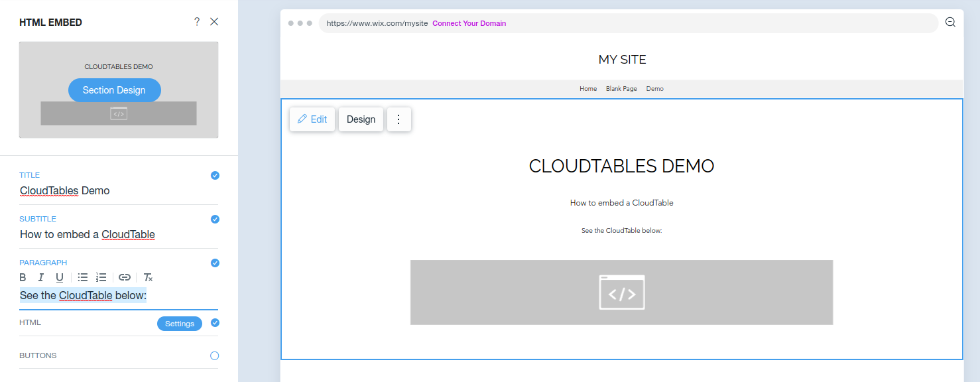Click the TITLE section label

[x=30, y=176]
